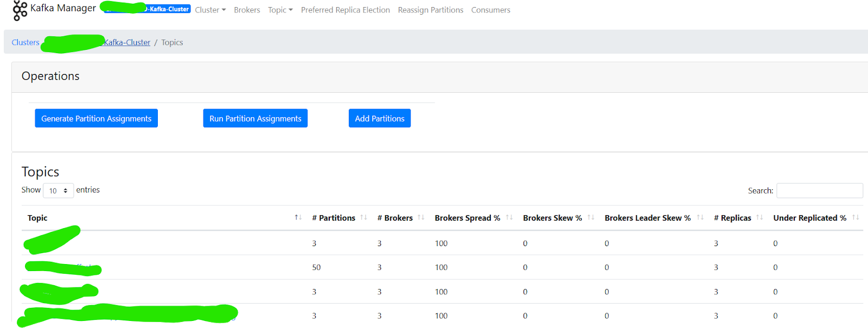This screenshot has height=328, width=868.
Task: Sort by Topic column arrows
Action: 298,217
